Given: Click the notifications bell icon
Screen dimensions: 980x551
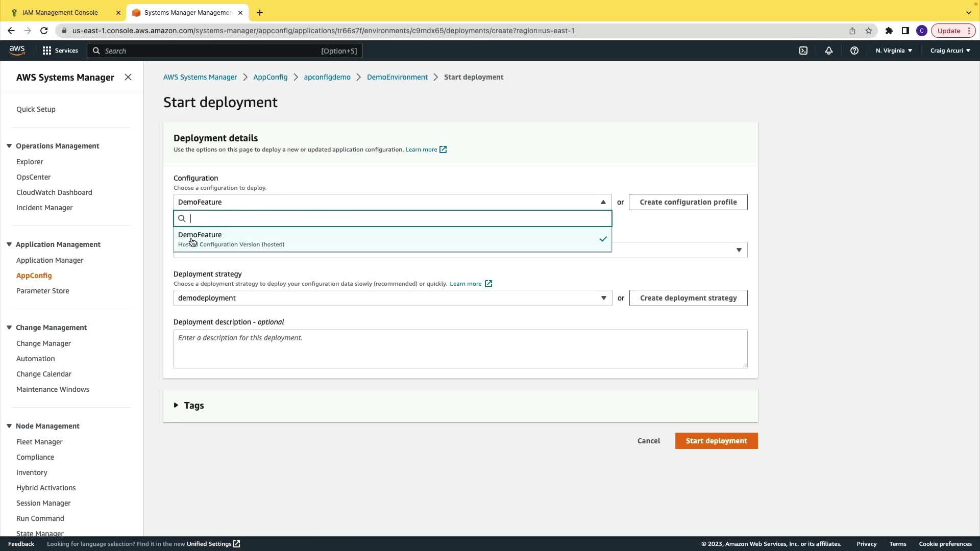Looking at the screenshot, I should (x=829, y=51).
